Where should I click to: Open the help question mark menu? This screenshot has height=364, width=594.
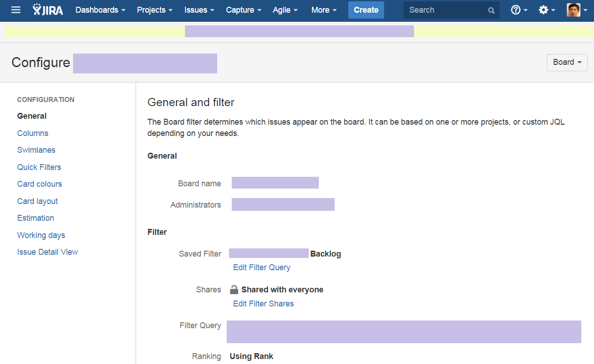[x=519, y=10]
